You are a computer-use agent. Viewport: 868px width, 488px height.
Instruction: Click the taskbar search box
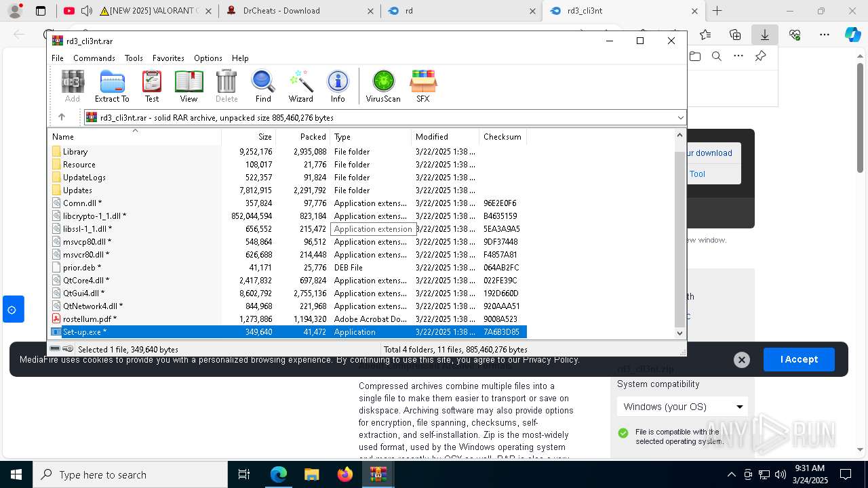pos(130,474)
